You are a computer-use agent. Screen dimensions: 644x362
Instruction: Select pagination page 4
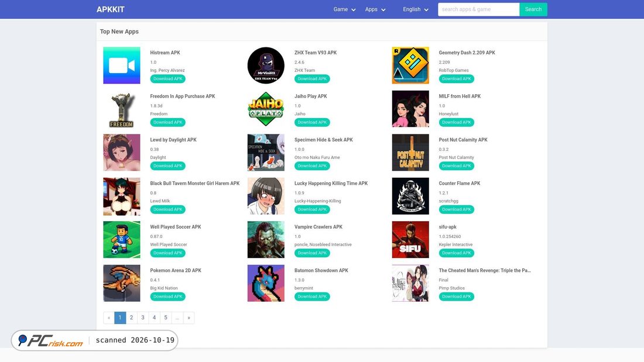pyautogui.click(x=155, y=318)
